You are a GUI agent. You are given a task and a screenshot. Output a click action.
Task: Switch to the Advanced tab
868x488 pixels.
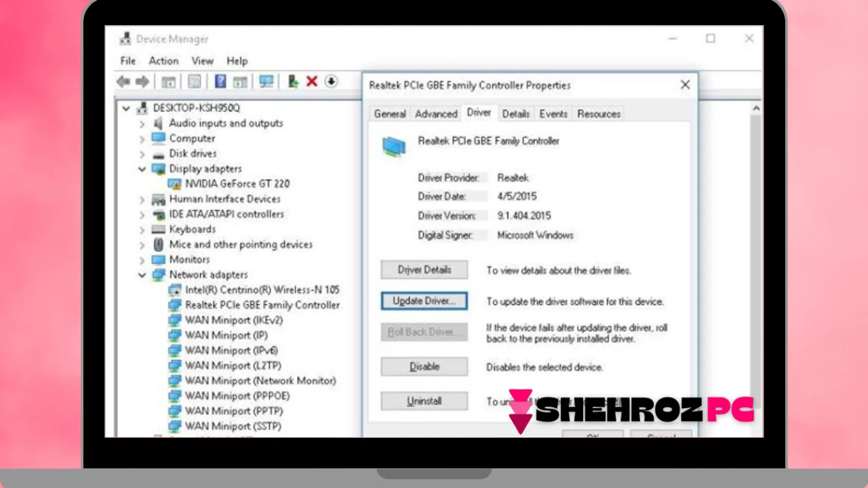(x=436, y=114)
